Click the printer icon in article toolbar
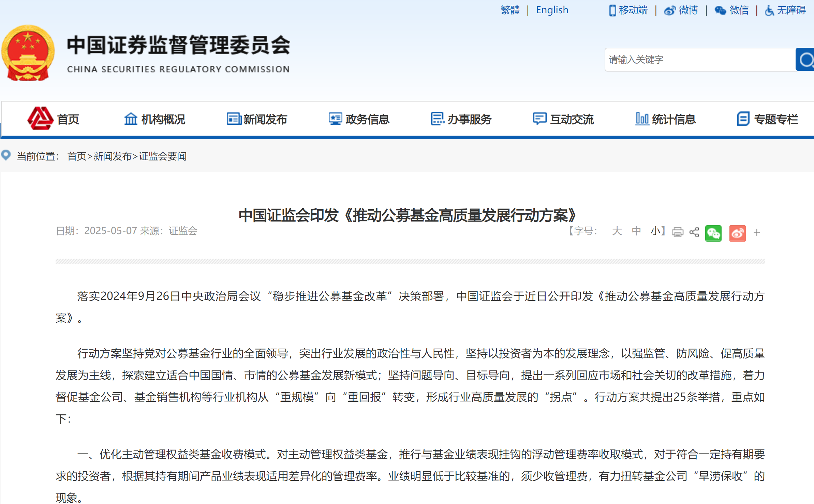Viewport: 814px width, 504px height. tap(677, 232)
